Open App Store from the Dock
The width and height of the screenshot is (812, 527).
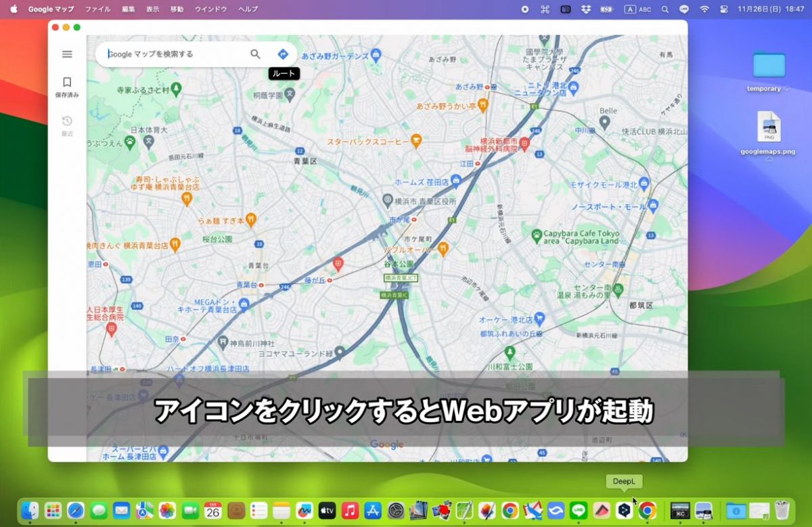point(373,510)
